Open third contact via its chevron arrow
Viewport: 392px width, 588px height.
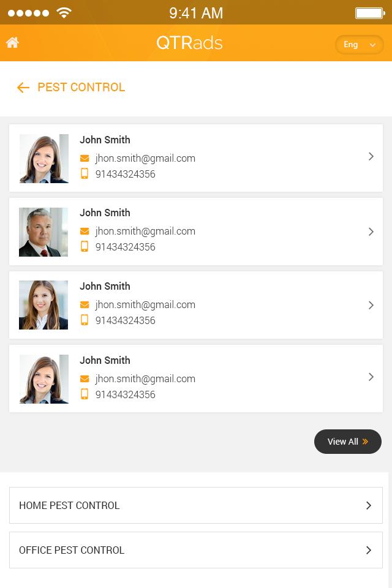click(371, 305)
